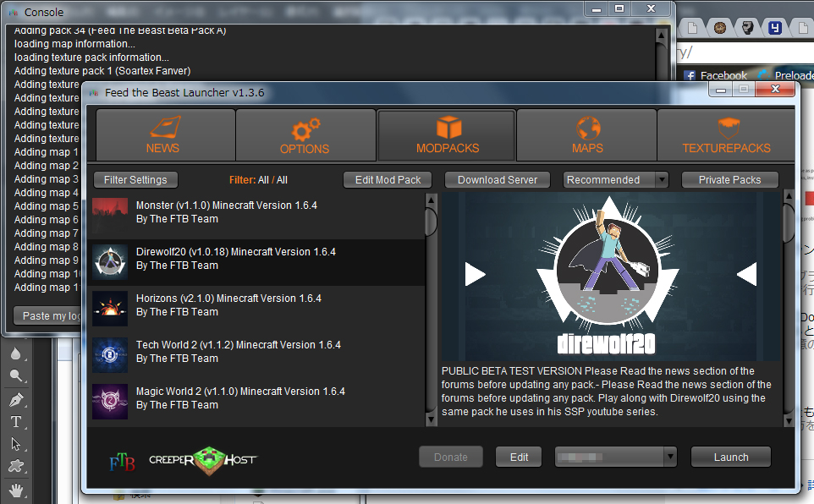Click the Download Server button
Screen dimensions: 814x504
(498, 180)
